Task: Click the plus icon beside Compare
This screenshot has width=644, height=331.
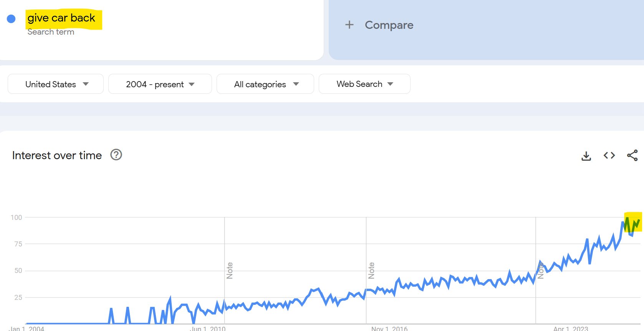Action: tap(349, 25)
